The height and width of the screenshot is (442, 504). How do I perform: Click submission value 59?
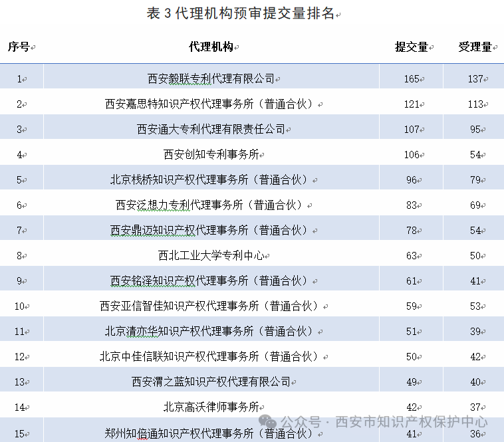[412, 306]
